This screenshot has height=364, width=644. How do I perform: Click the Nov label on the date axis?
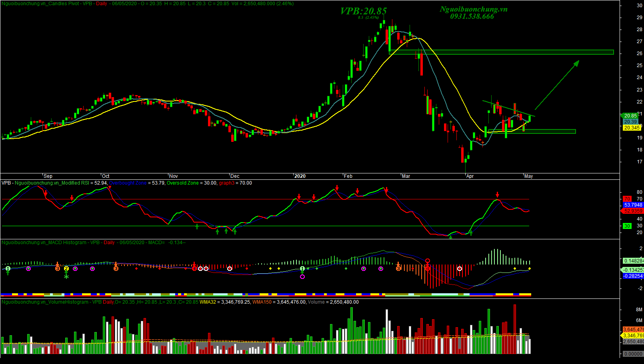(x=174, y=176)
